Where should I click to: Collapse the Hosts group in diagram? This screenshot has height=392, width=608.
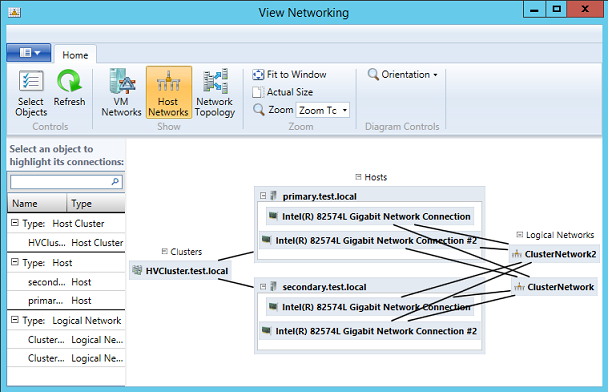tap(358, 177)
